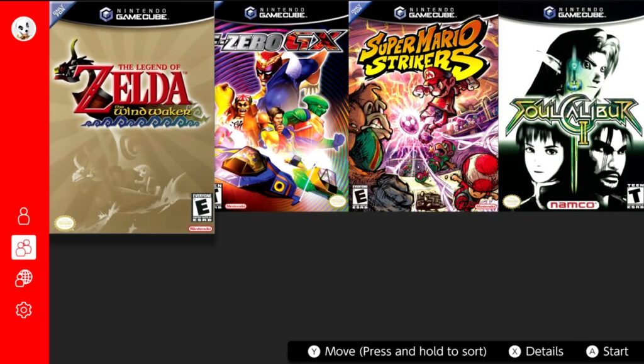
Task: Open the online play globe icon
Action: click(x=24, y=279)
